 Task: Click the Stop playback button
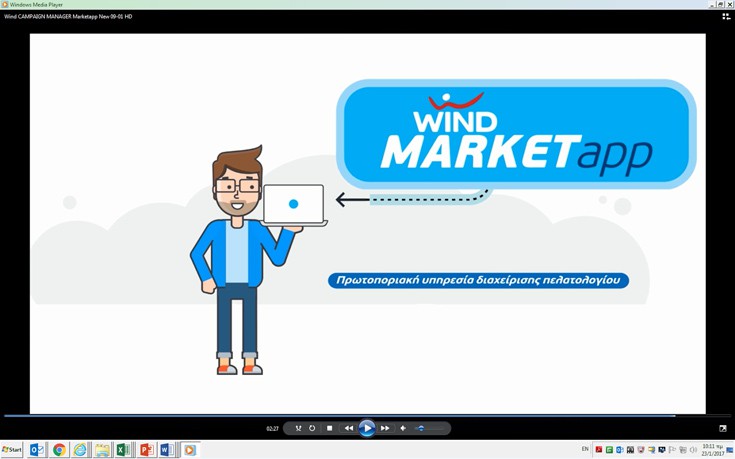329,428
